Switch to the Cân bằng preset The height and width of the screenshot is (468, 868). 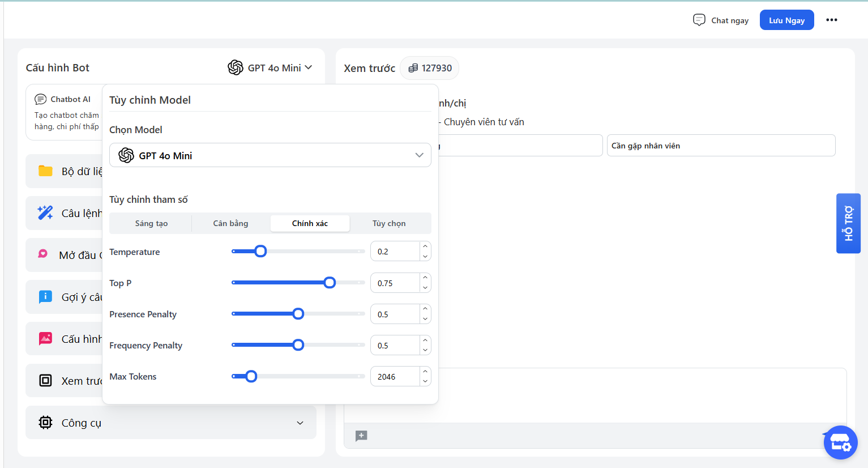(x=230, y=223)
